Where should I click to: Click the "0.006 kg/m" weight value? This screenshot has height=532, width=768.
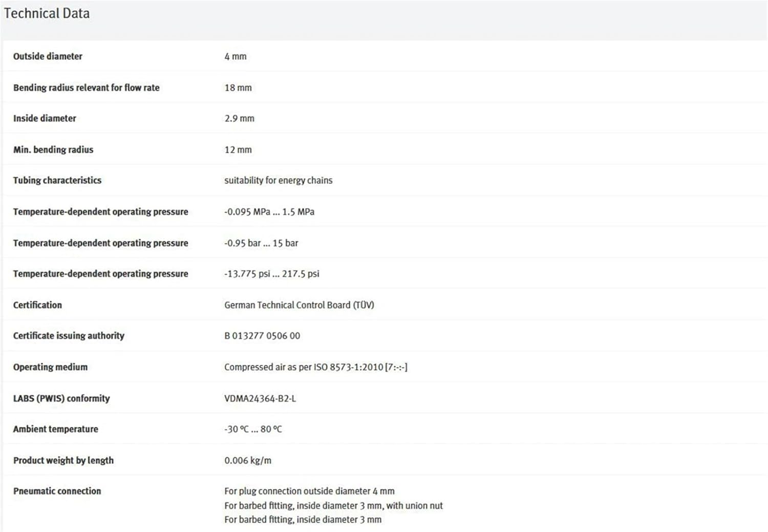(248, 460)
